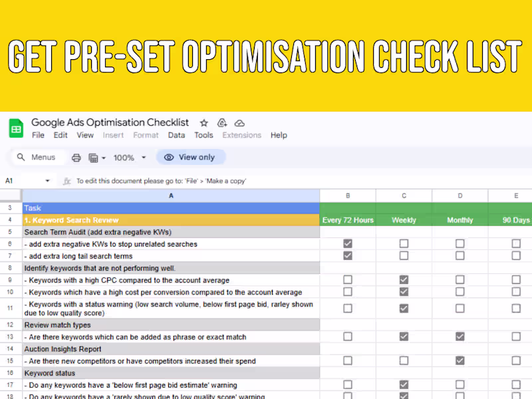
Task: Uncheck Monthly for new competitors row
Action: (x=460, y=360)
